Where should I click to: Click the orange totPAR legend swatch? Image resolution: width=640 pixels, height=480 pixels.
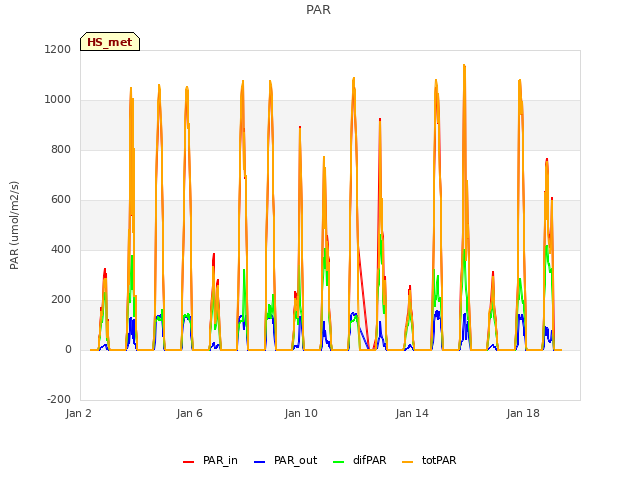[407, 462]
